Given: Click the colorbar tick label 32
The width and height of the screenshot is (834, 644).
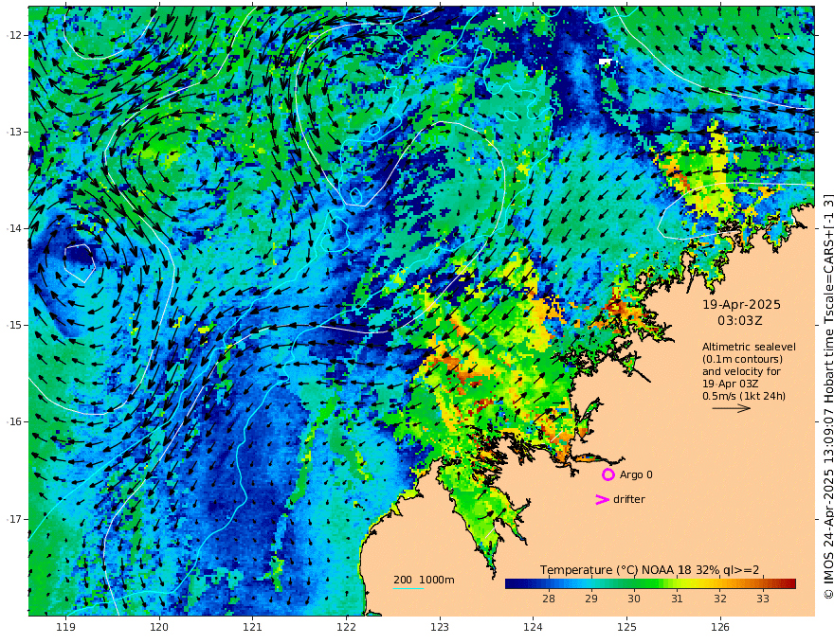Looking at the screenshot, I should 719,599.
